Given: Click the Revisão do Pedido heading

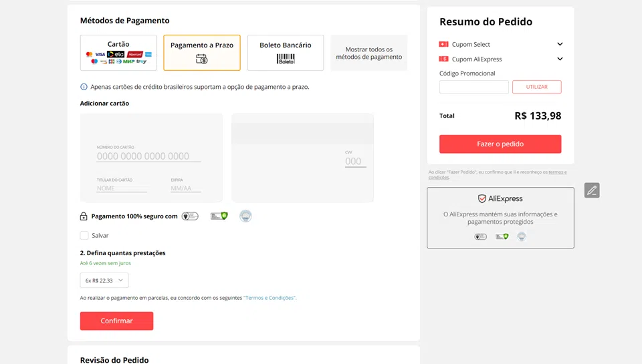Looking at the screenshot, I should pos(114,359).
